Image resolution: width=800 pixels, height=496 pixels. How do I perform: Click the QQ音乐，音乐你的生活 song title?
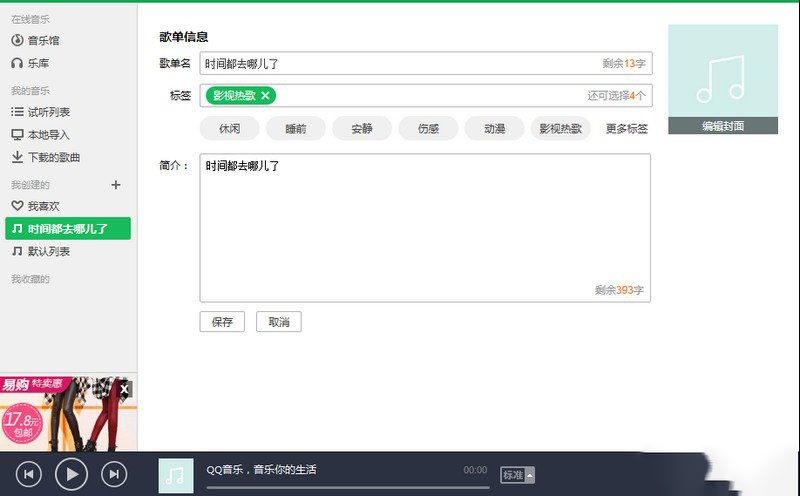261,469
